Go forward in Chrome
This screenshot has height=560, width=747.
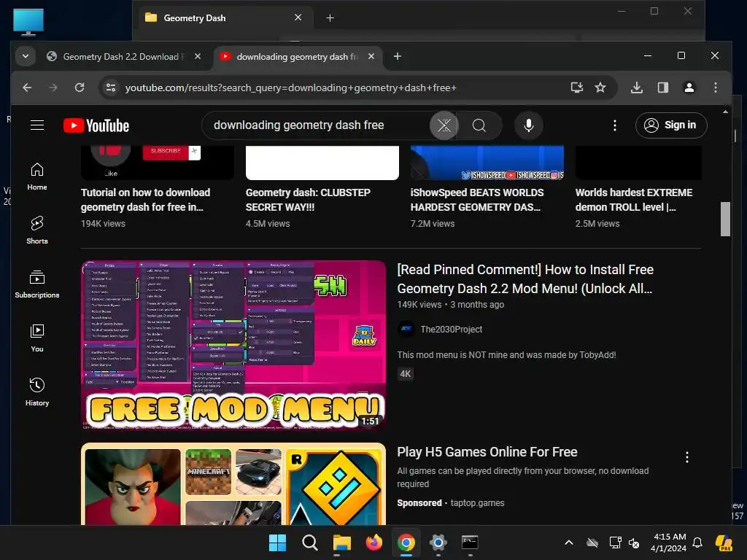pos(53,87)
